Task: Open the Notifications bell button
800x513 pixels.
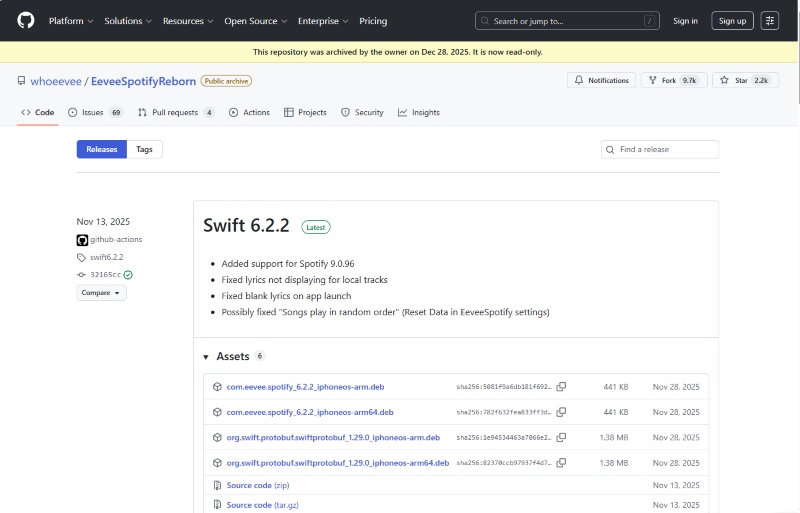Action: click(x=601, y=80)
